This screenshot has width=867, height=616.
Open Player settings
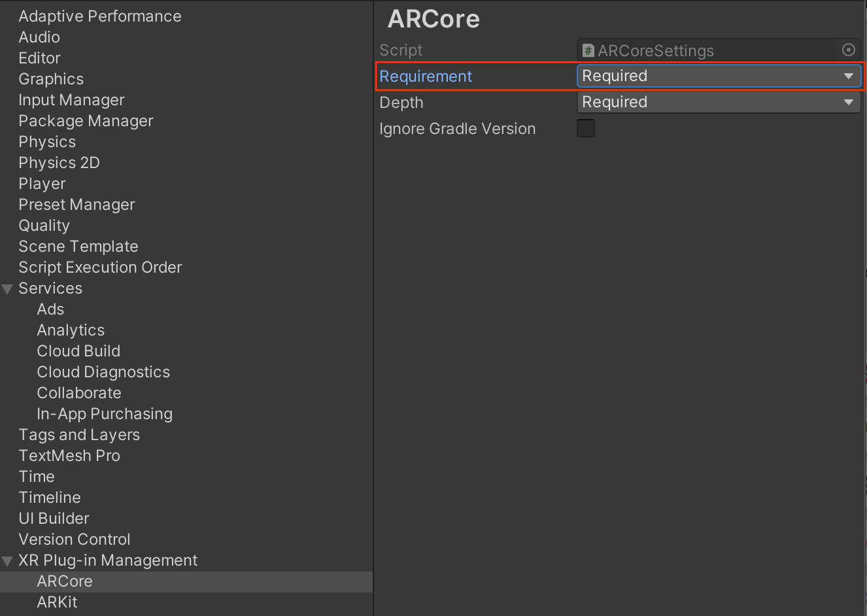(x=42, y=184)
